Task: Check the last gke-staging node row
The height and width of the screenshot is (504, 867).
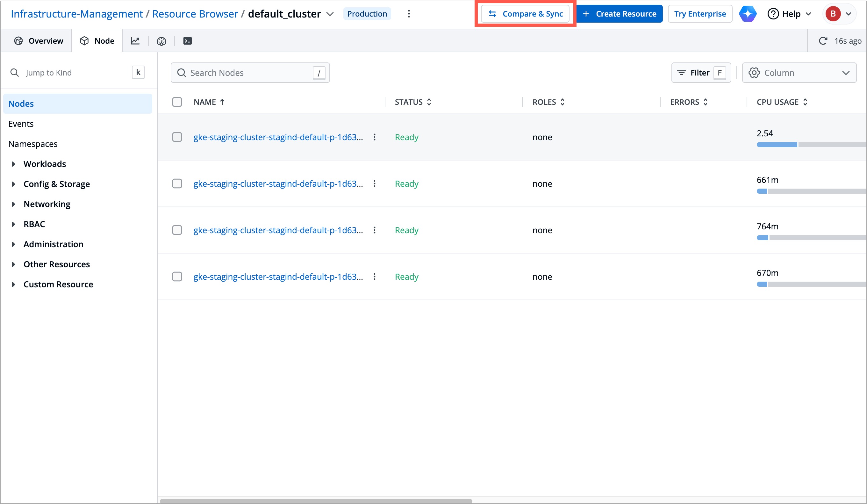Action: click(177, 276)
